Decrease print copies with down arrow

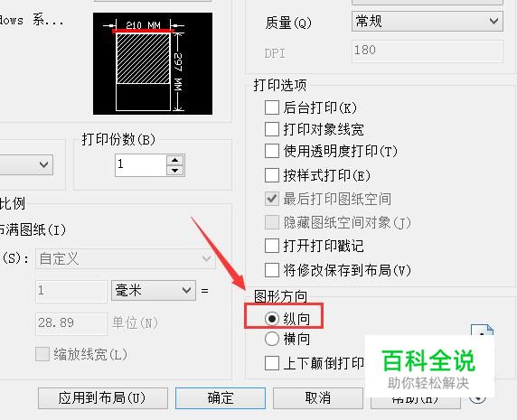pyautogui.click(x=174, y=171)
